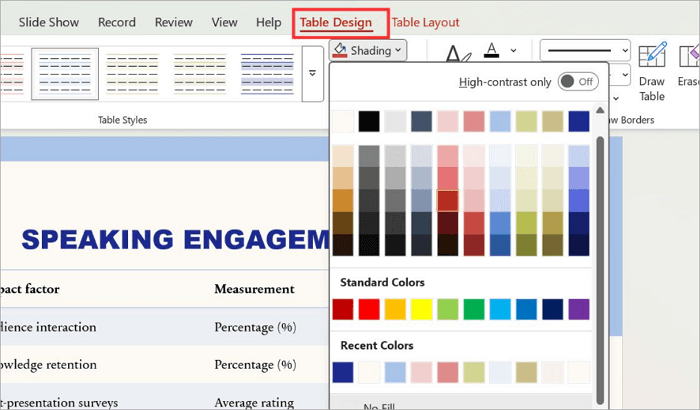
Task: Apply the tan lined table style thumbnail
Action: coord(200,74)
